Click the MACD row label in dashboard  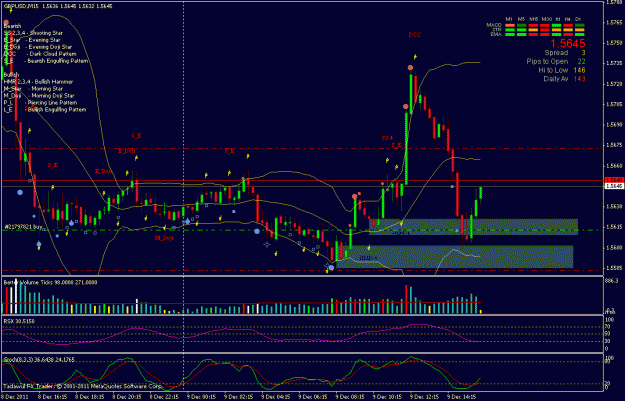coord(493,25)
